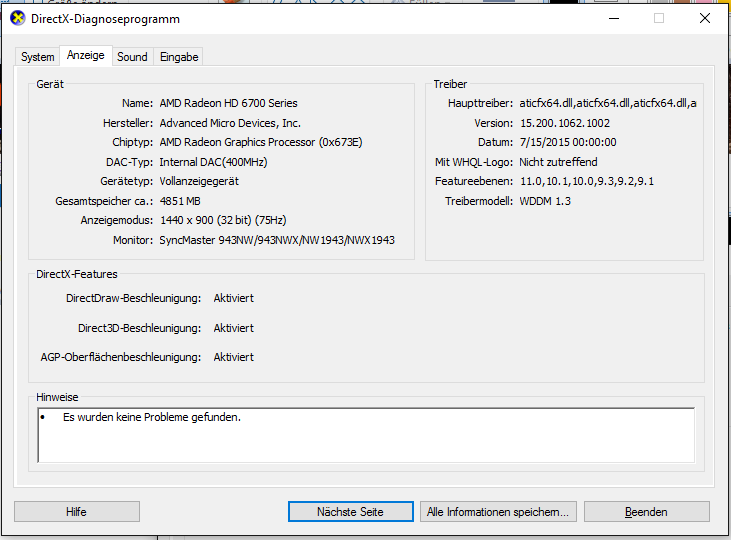Switch to the System tab
This screenshot has height=540, width=731.
point(37,57)
